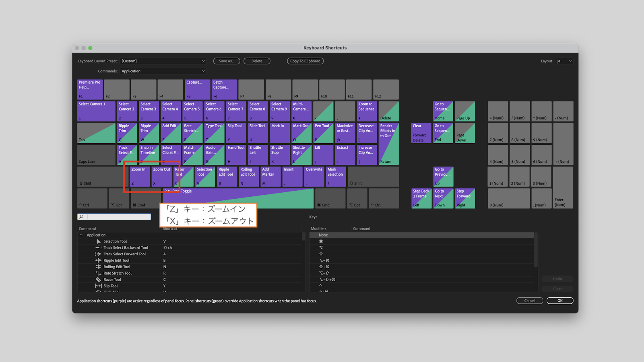Select the Rolling Edit Tool N key
Viewport: 644px width, 362px height.
tap(249, 177)
